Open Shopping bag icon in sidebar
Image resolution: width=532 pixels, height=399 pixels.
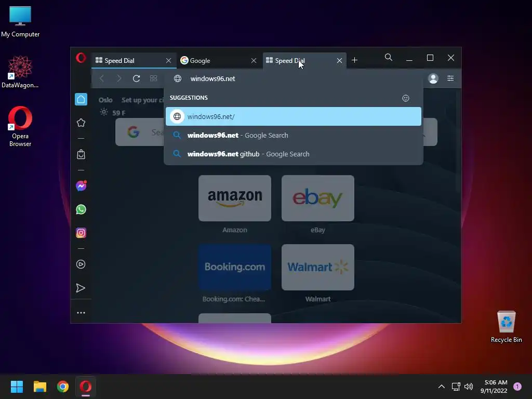pos(81,154)
